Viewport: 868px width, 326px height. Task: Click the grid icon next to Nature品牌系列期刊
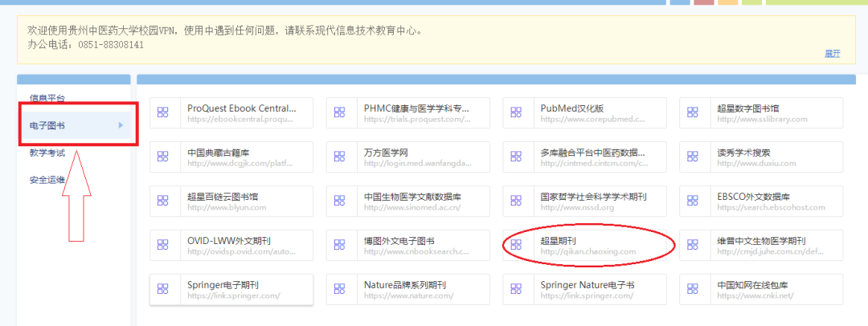click(339, 289)
